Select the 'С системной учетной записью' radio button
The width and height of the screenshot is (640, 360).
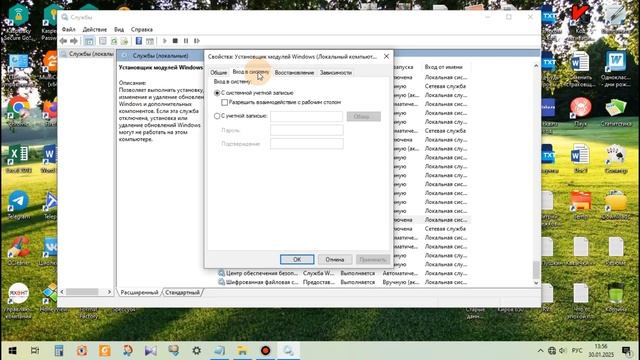(217, 93)
